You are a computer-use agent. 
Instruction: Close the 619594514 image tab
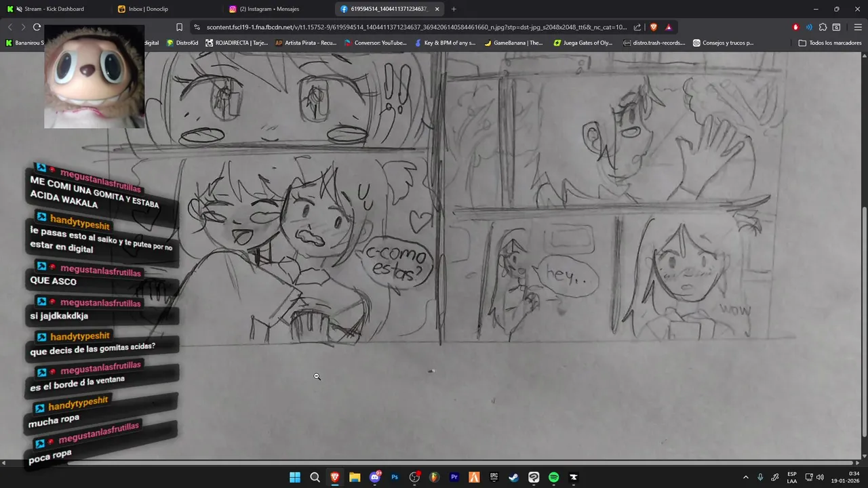pos(437,9)
